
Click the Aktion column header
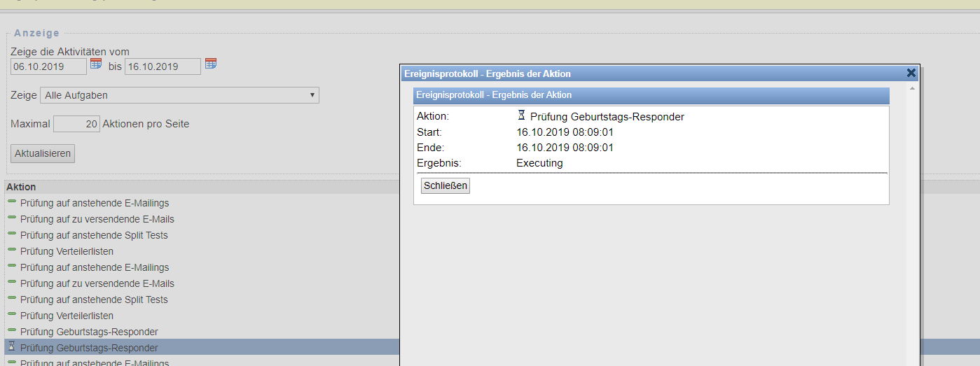pyautogui.click(x=20, y=187)
